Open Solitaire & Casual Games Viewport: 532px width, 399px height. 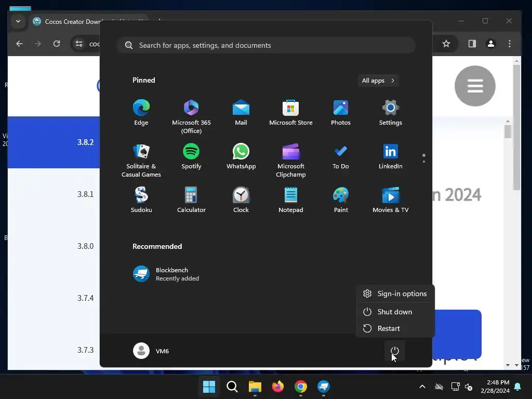tap(141, 161)
